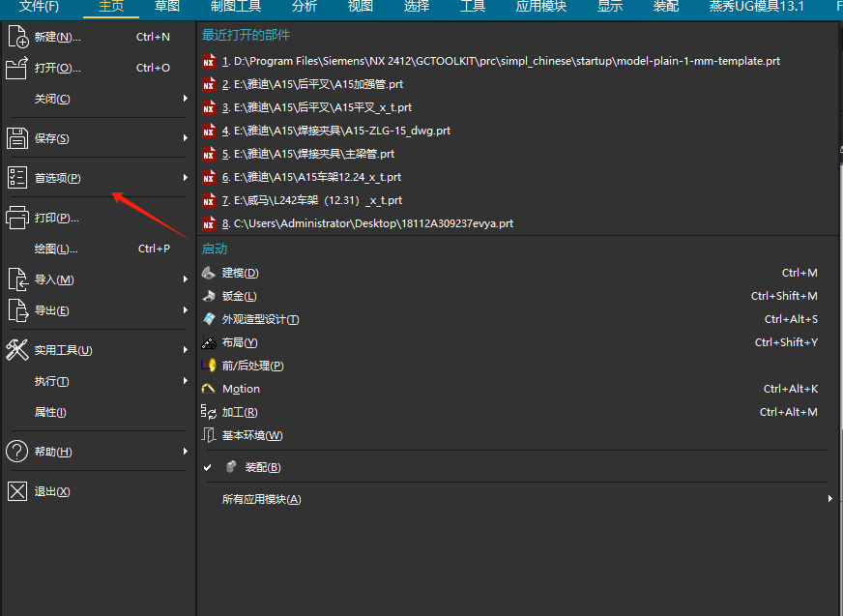Open the Analysis ribbon tab

[304, 7]
